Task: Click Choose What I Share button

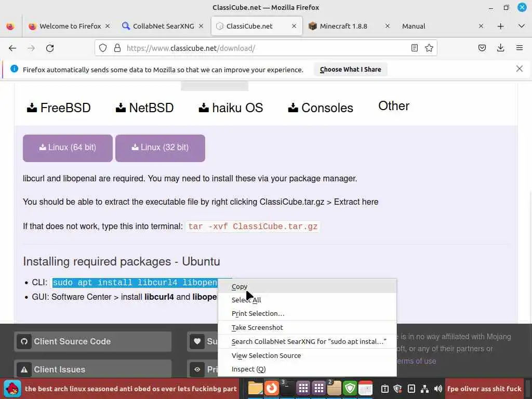Action: pyautogui.click(x=350, y=70)
